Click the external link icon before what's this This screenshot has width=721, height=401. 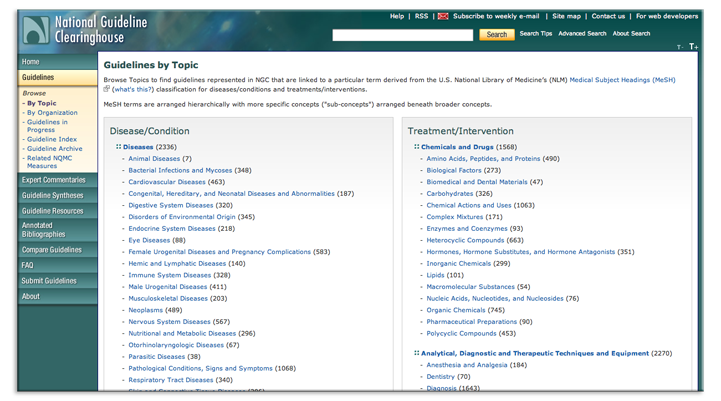click(x=107, y=89)
